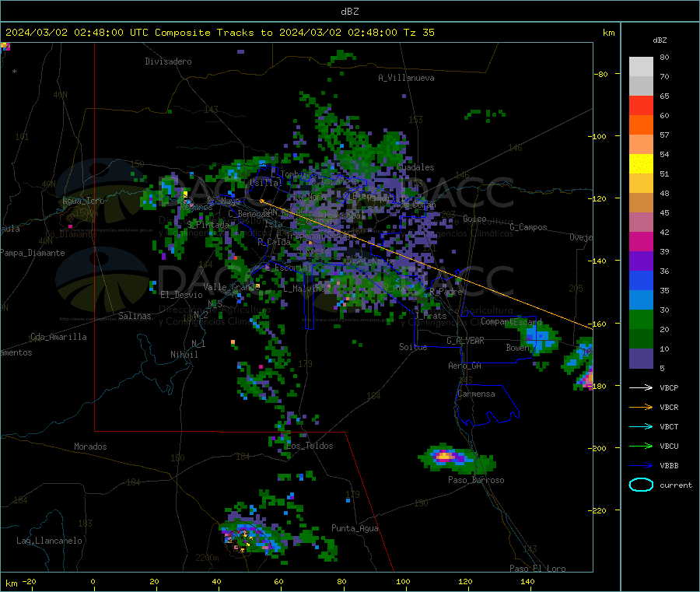
Task: Click the '0' km tick on bottom axis
Action: coord(93,581)
